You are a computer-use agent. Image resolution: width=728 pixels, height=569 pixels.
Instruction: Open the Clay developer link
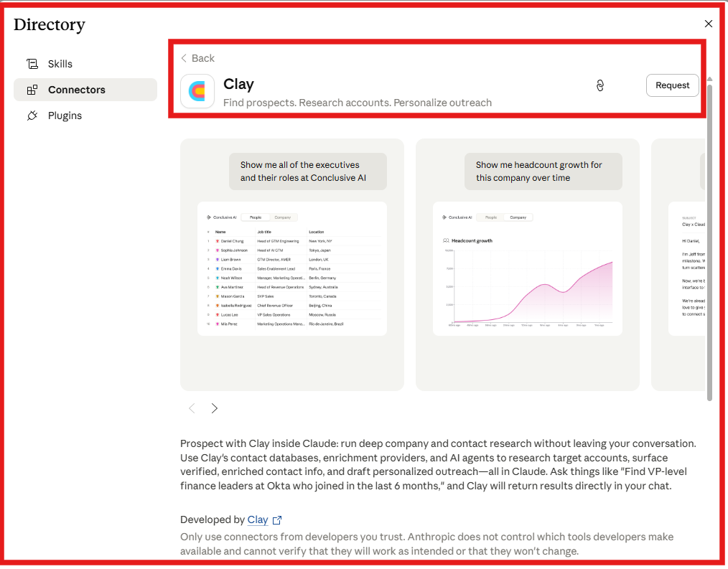(258, 519)
